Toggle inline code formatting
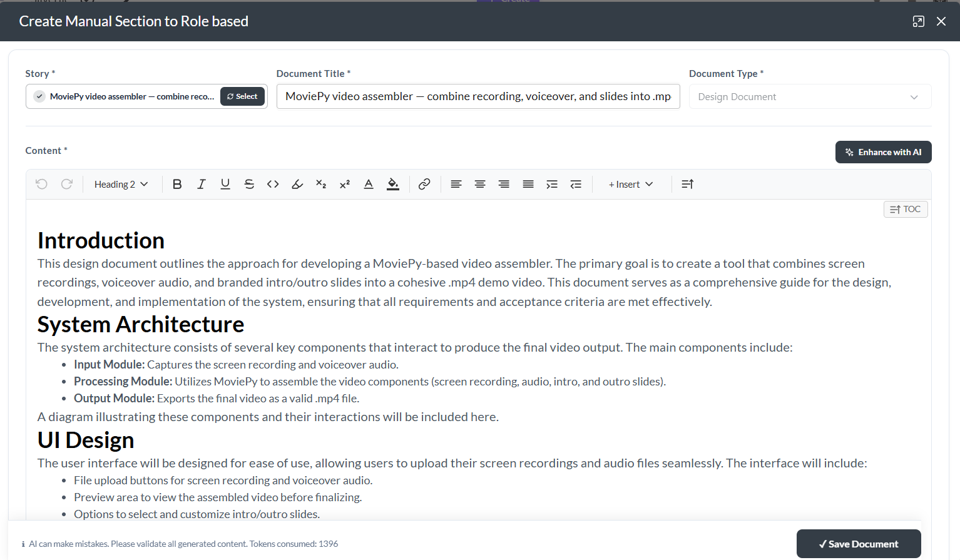The image size is (960, 560). [x=273, y=184]
